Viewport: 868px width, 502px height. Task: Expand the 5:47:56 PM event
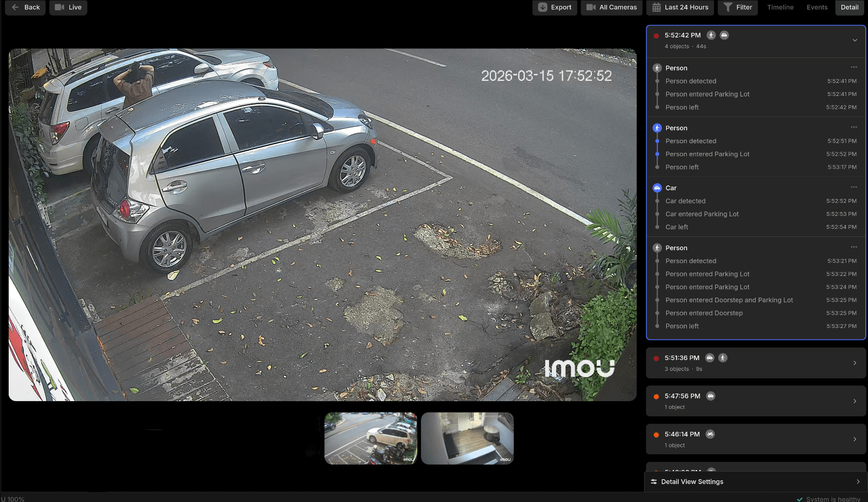pyautogui.click(x=854, y=401)
